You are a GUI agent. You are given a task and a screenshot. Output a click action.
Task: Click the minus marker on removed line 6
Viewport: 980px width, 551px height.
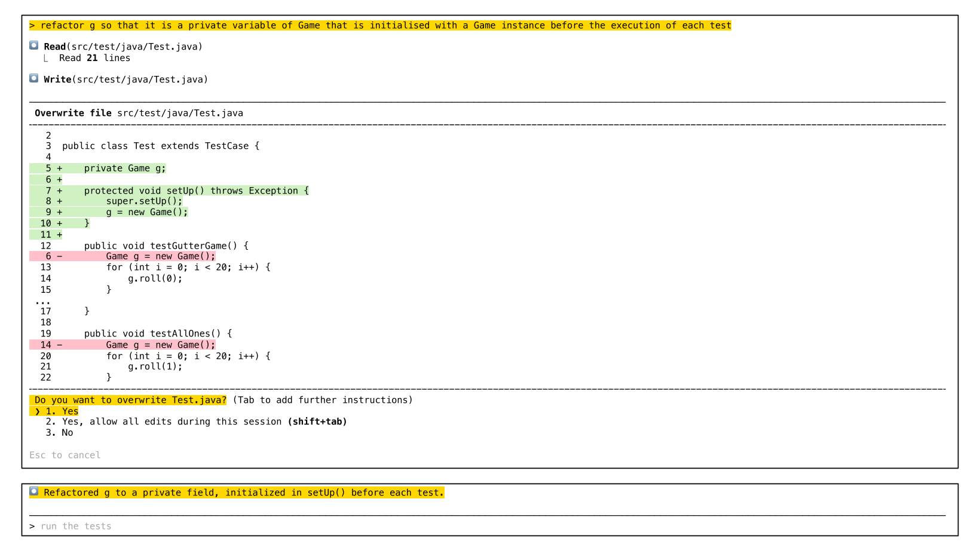click(59, 256)
